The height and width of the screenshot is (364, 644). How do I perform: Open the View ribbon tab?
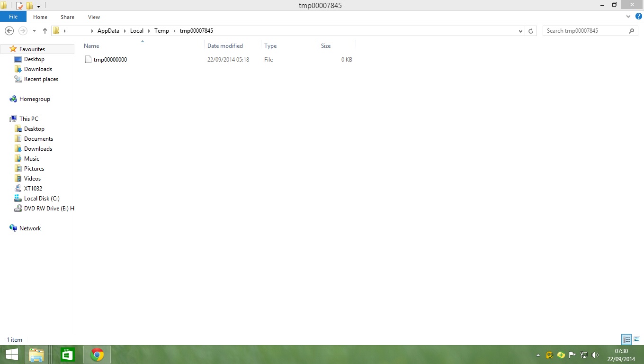(x=94, y=17)
